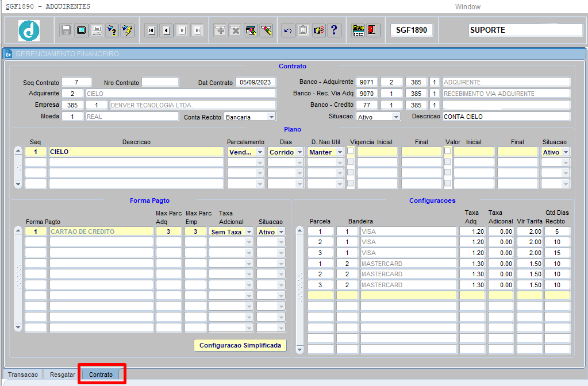This screenshot has width=588, height=386.
Task: Switch to the Resgatar tab
Action: pos(63,375)
